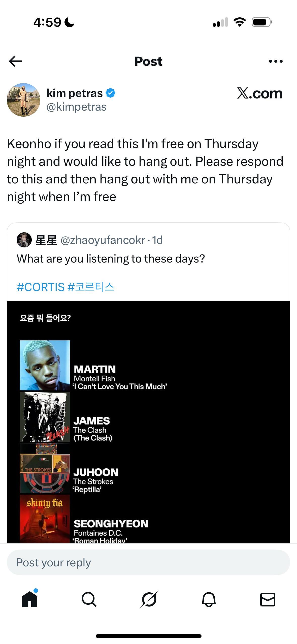Tap the blue verified badge
The height and width of the screenshot is (644, 297).
point(110,93)
